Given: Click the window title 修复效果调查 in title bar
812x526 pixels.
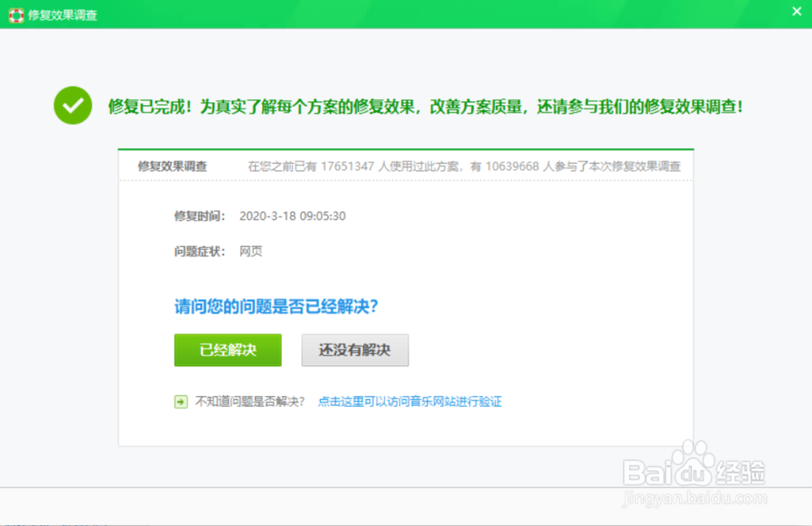Looking at the screenshot, I should [x=63, y=15].
